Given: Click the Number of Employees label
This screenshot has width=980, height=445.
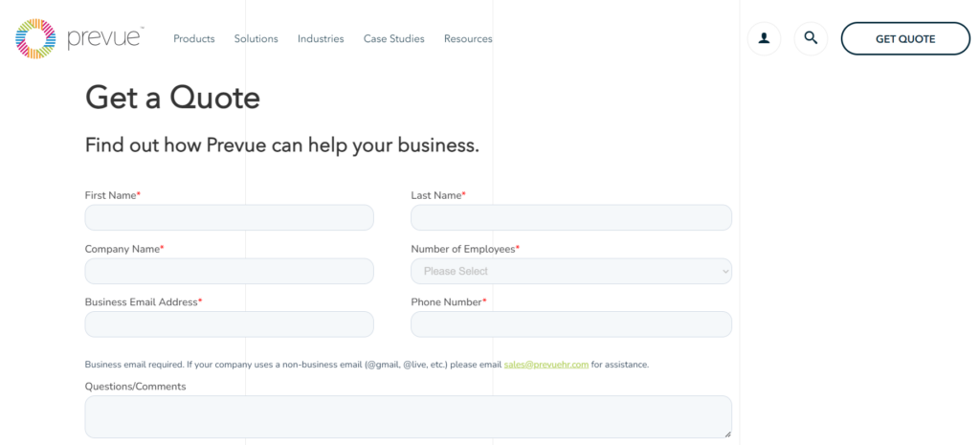Looking at the screenshot, I should [x=465, y=249].
